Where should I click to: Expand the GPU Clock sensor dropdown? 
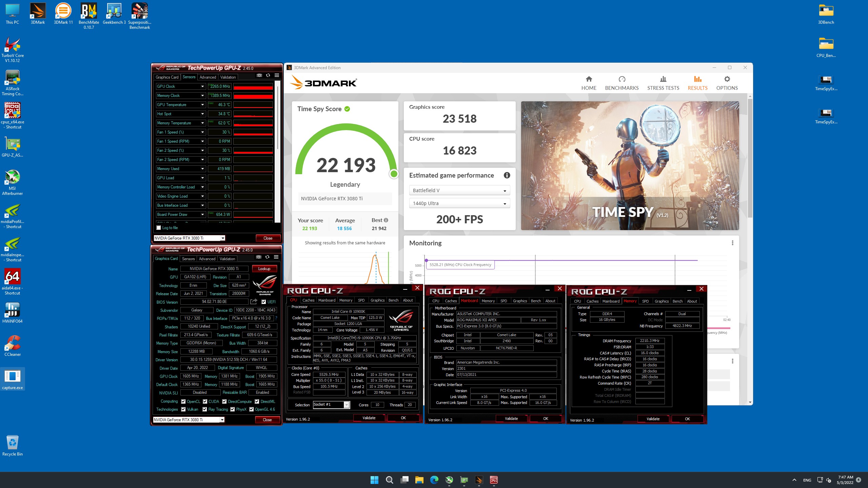(x=202, y=86)
